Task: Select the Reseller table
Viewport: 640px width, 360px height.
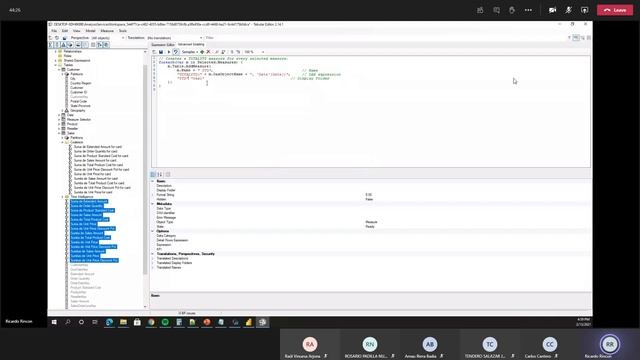Action: coord(72,129)
